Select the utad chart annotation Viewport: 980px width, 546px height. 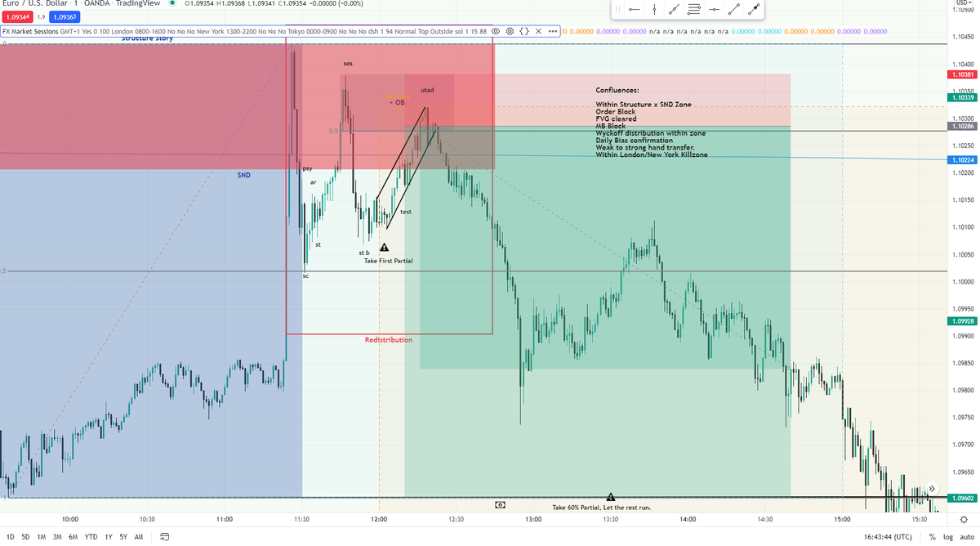tap(427, 89)
